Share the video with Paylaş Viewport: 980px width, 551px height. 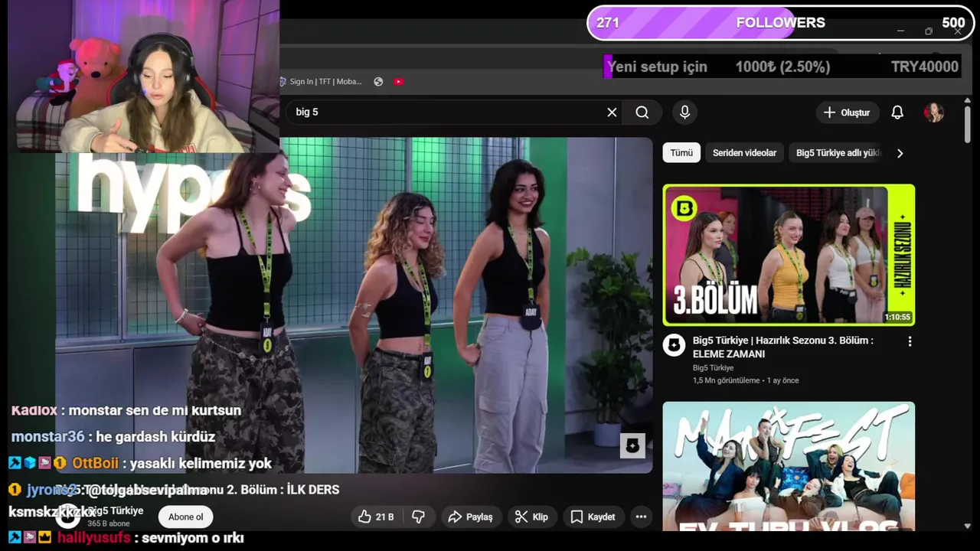click(470, 517)
